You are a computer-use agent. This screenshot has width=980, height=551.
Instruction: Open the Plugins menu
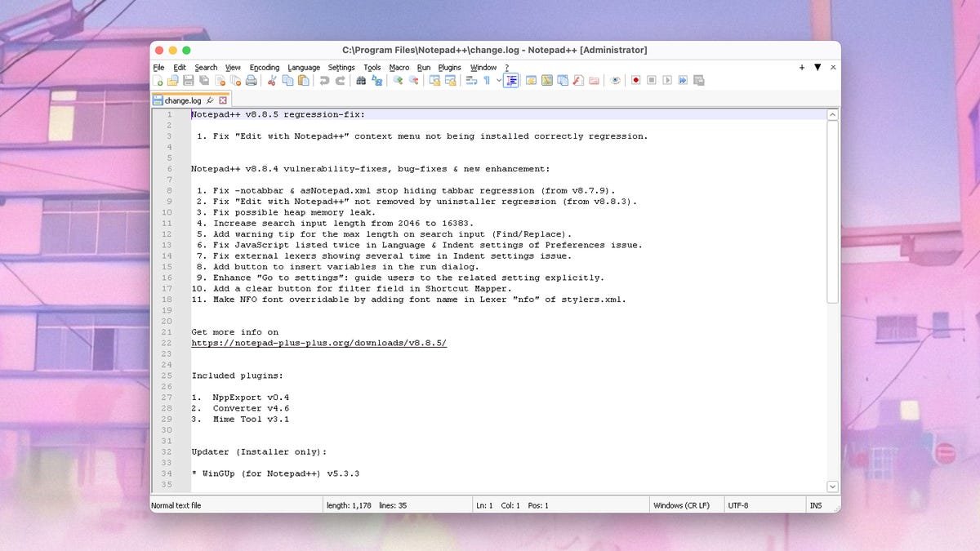point(448,67)
